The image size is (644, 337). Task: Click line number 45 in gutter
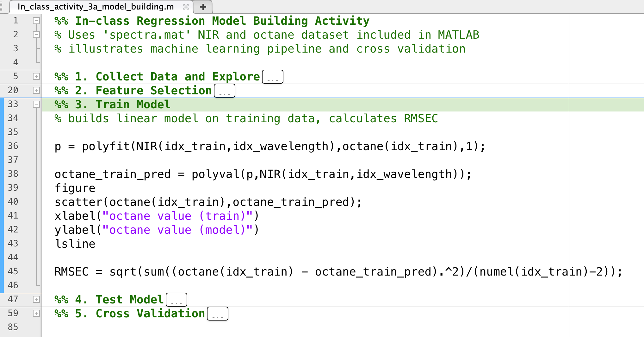coord(13,271)
